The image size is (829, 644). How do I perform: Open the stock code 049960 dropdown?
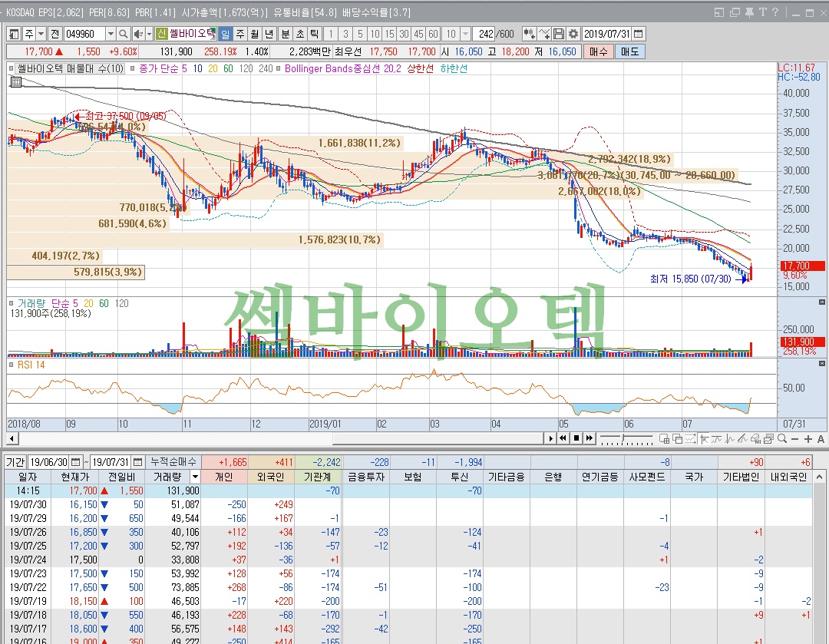111,34
